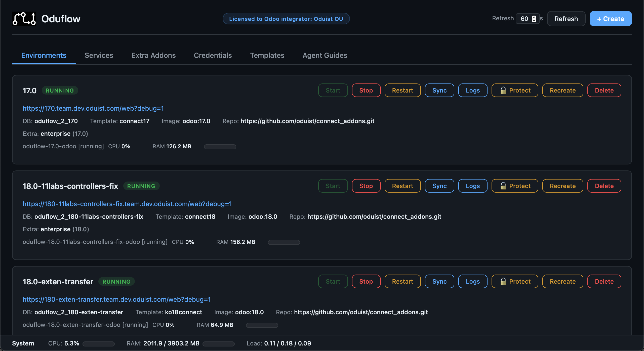Open the 180-exten-transfer debug URL link

[117, 299]
